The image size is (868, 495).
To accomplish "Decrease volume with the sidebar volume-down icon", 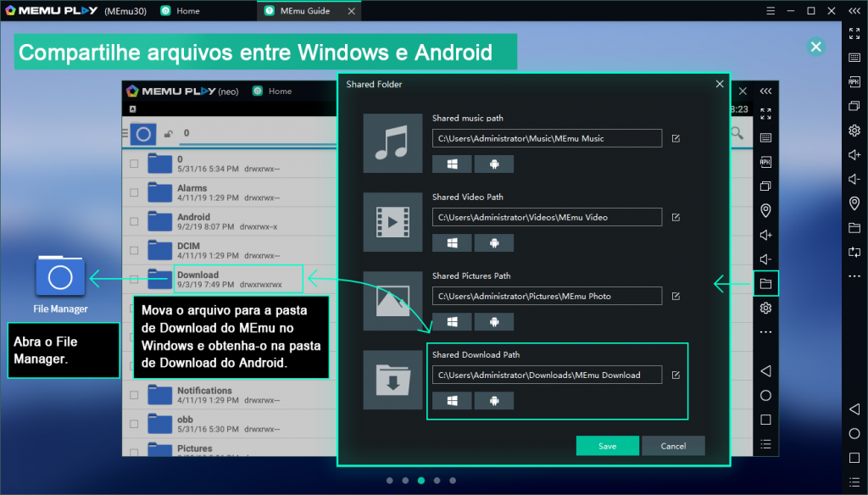I will [x=854, y=179].
